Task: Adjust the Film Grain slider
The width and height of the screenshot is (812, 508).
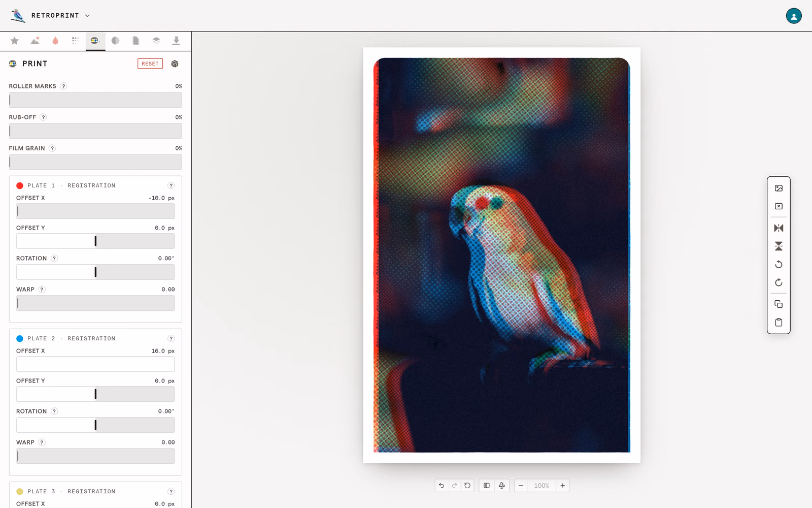Action: point(95,162)
